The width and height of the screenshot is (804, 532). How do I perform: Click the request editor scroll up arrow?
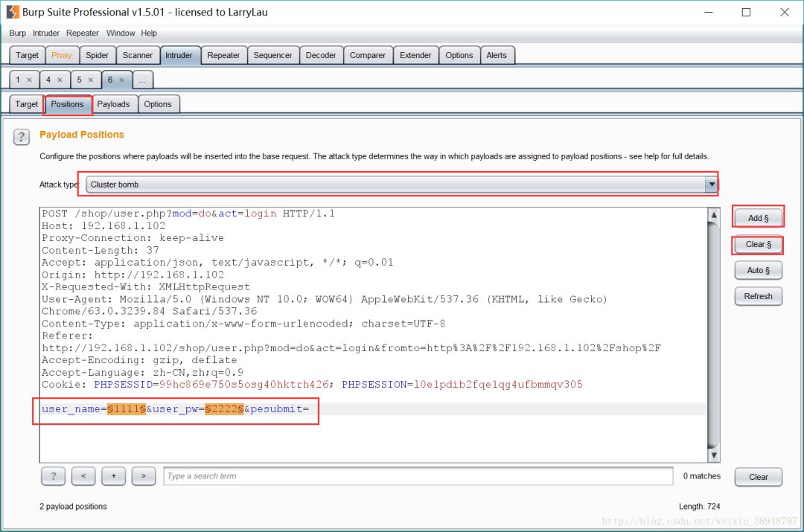point(713,215)
